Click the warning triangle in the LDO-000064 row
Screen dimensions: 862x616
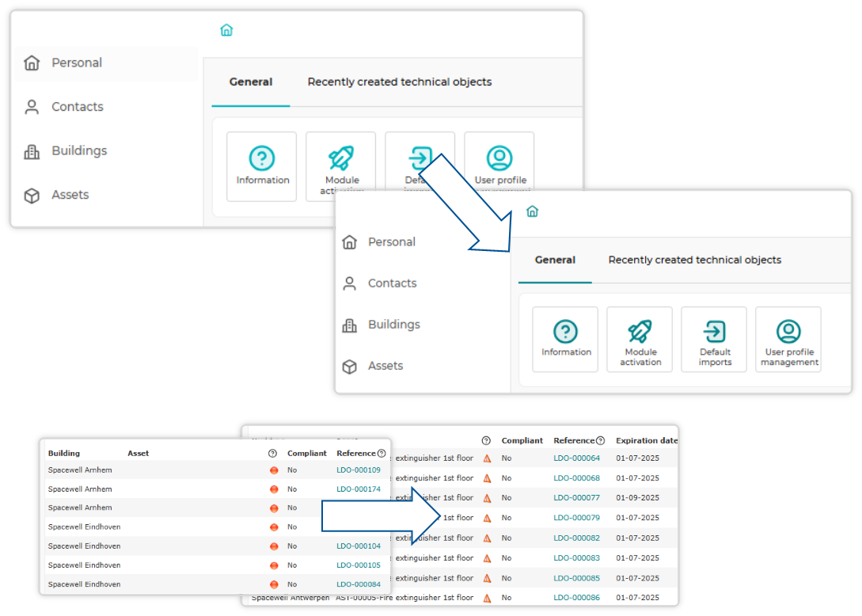487,458
